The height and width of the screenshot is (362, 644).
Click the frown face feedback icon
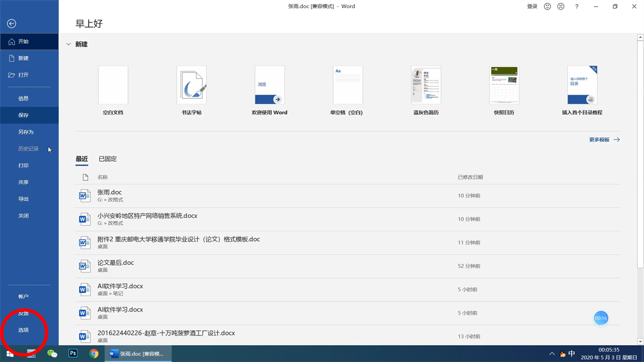[x=561, y=7]
